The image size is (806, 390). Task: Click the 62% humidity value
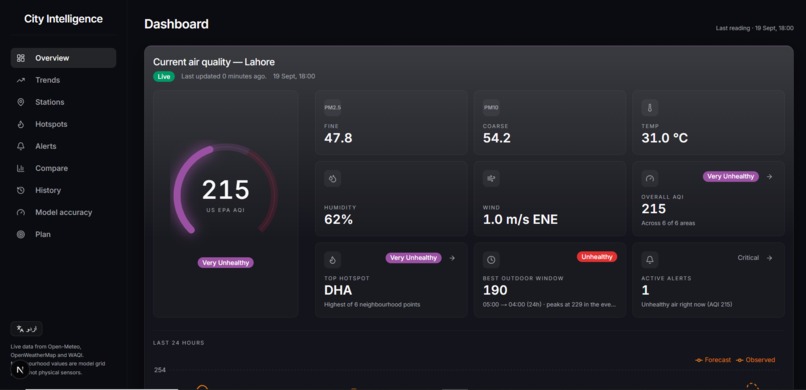tap(339, 219)
